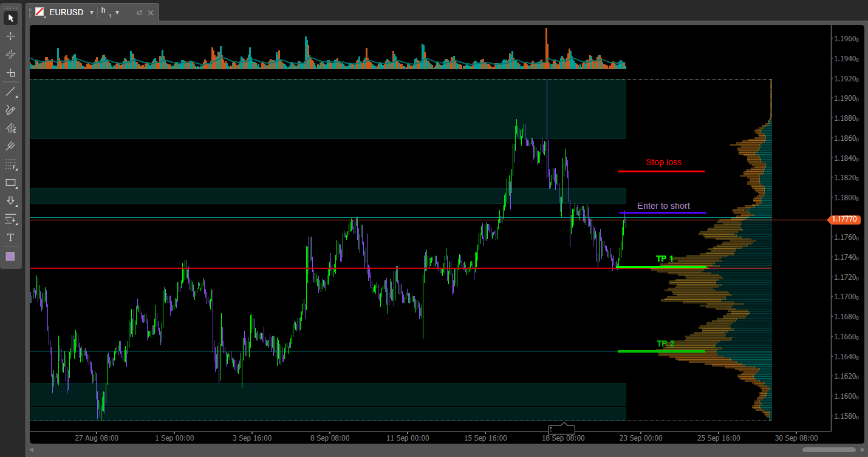Activate the crosshair tool
The height and width of the screenshot is (457, 868).
(10, 36)
